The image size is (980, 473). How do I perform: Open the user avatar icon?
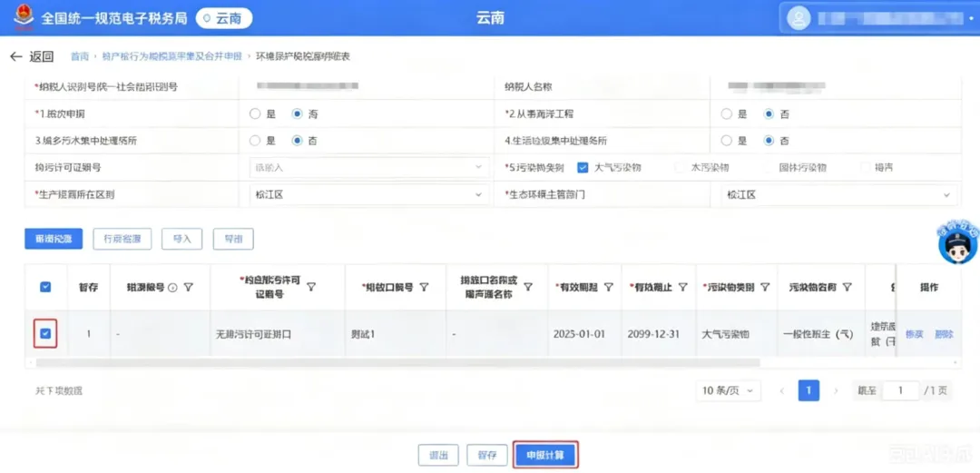799,18
